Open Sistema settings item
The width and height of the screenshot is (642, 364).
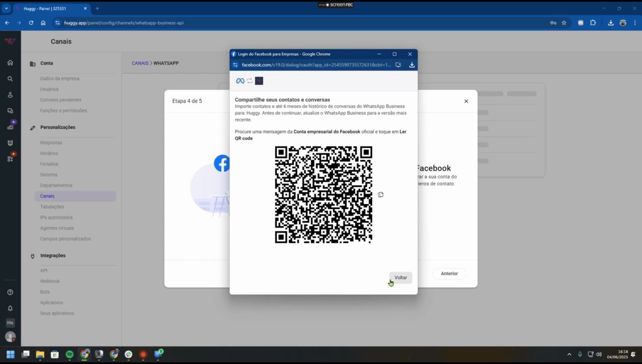point(48,175)
